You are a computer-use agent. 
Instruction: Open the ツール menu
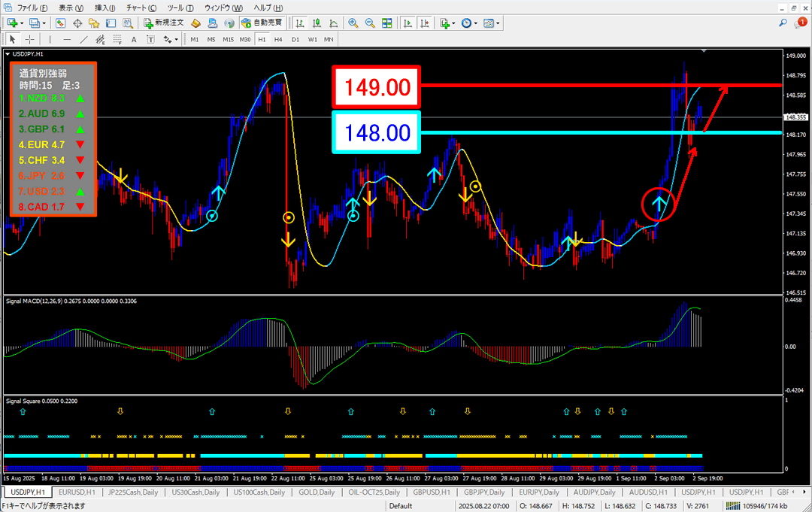(180, 8)
